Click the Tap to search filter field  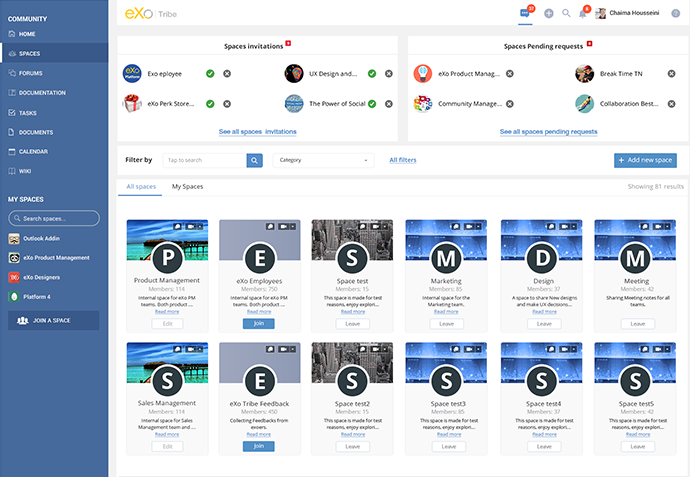[x=205, y=160]
